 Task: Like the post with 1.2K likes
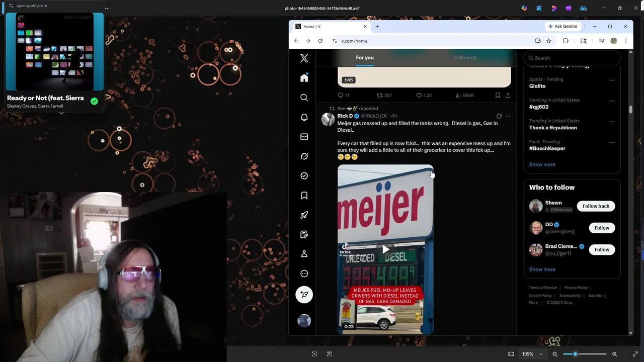click(424, 95)
